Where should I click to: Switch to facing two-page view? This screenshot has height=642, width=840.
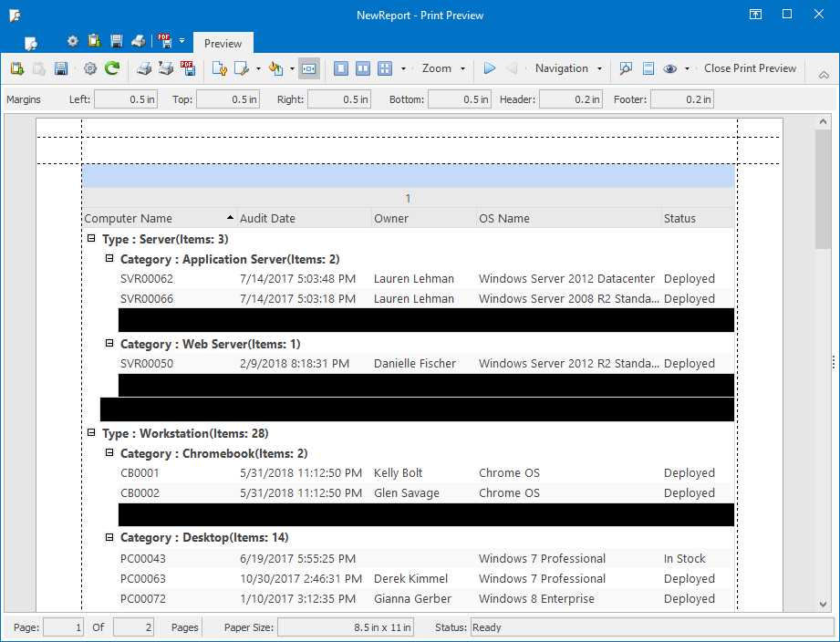(x=363, y=68)
